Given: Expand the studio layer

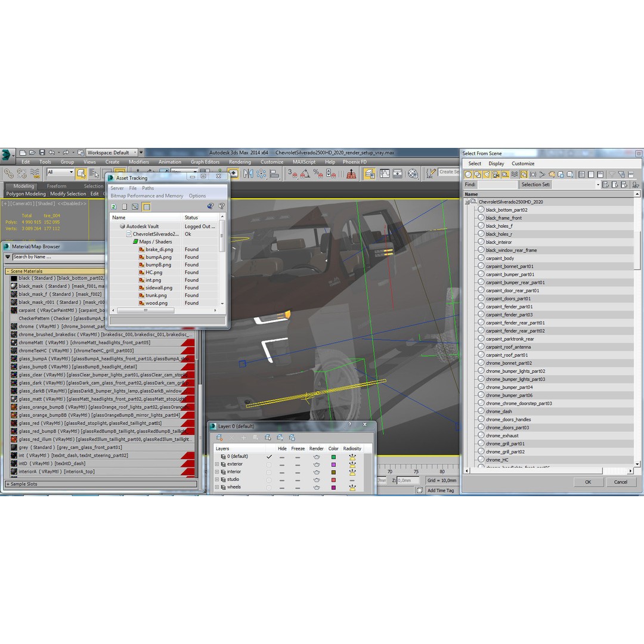Looking at the screenshot, I should point(217,479).
